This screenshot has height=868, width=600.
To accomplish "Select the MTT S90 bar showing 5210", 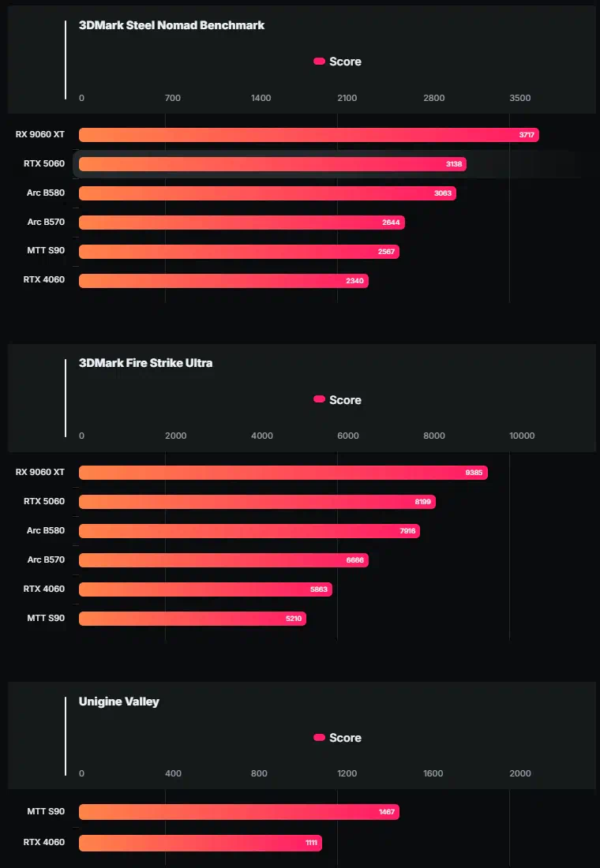I will [x=193, y=619].
